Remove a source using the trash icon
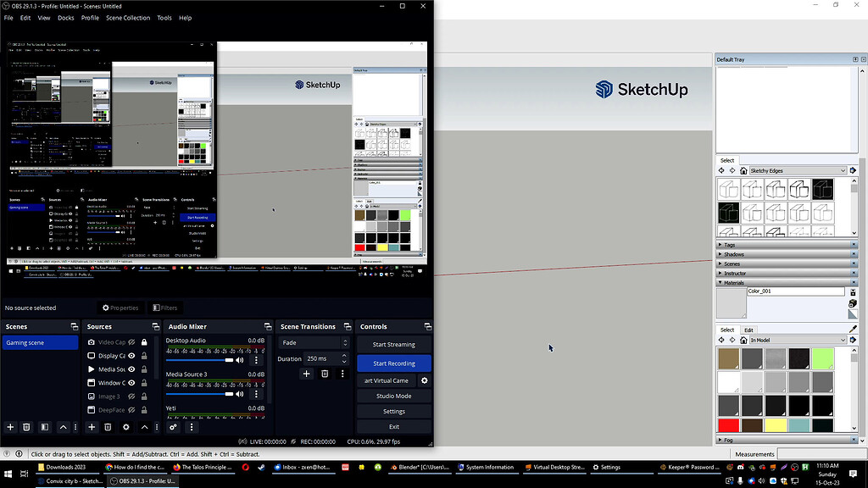 pos(108,426)
